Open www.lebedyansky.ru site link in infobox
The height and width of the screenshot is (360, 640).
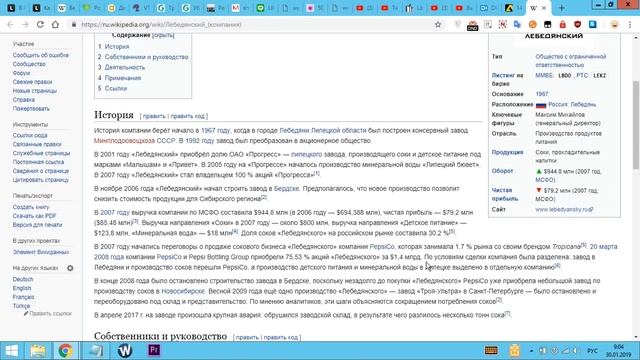[x=564, y=209]
